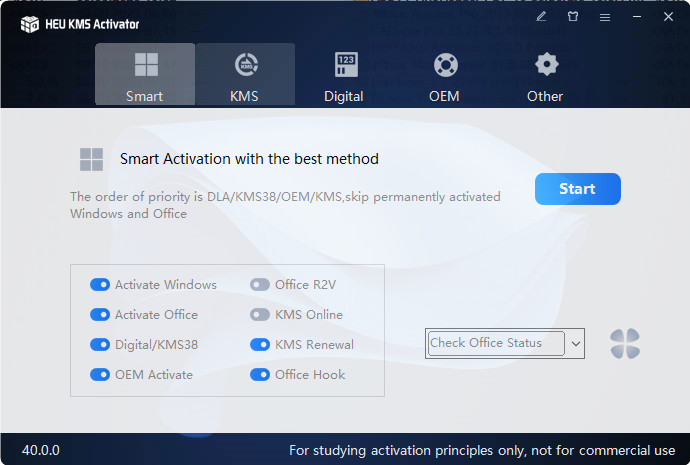Switch to the KMS tab

(x=245, y=74)
